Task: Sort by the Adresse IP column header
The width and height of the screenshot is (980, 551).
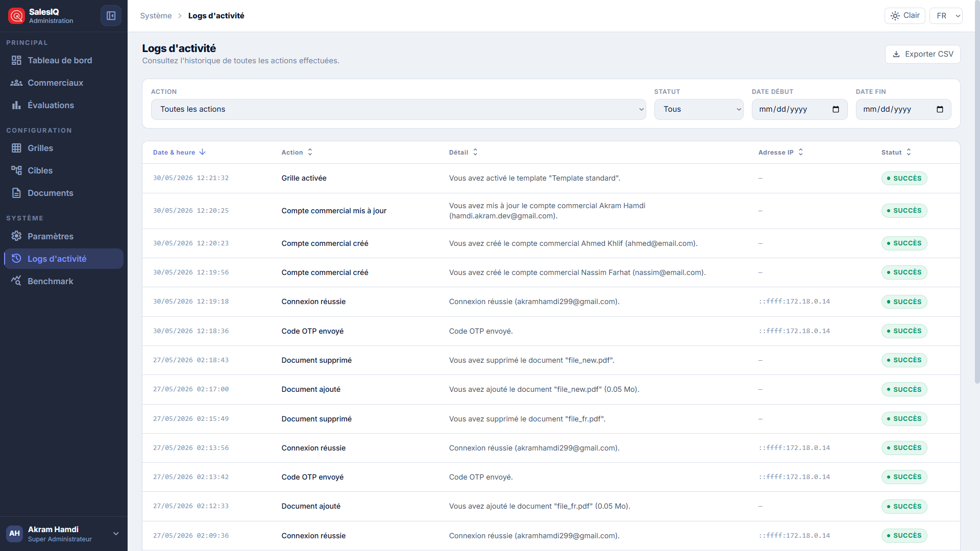Action: click(780, 152)
